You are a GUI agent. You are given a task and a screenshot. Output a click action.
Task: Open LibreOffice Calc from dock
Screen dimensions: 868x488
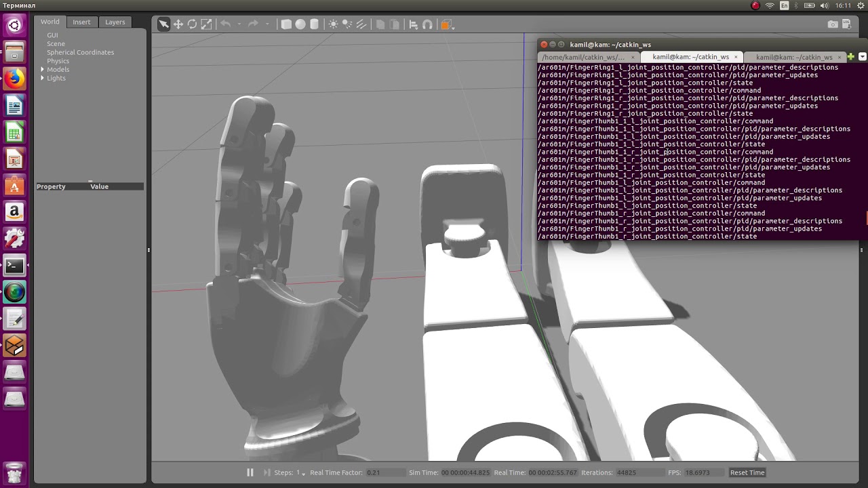pyautogui.click(x=14, y=132)
